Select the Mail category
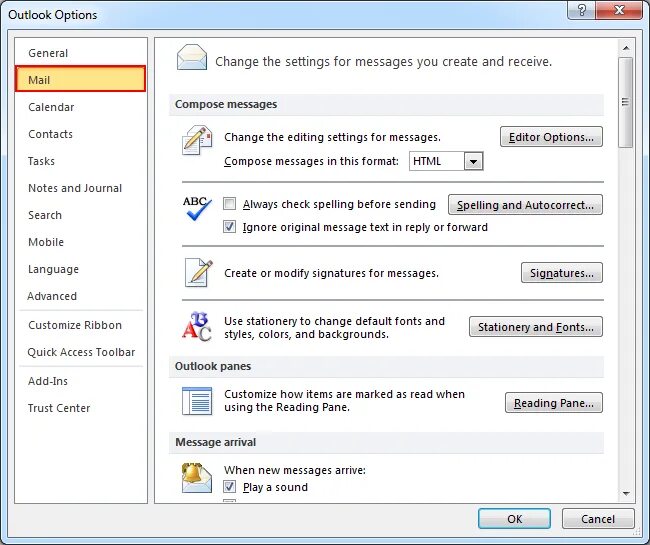The image size is (650, 545). click(x=80, y=79)
